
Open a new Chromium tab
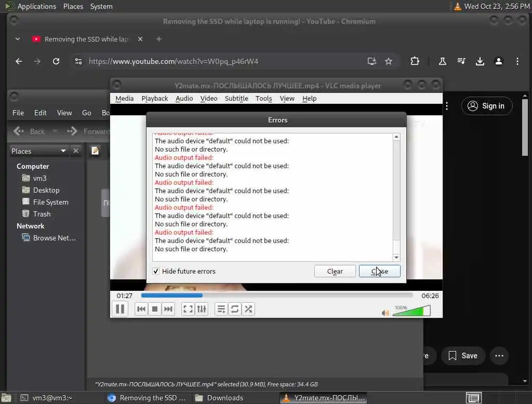pyautogui.click(x=159, y=39)
